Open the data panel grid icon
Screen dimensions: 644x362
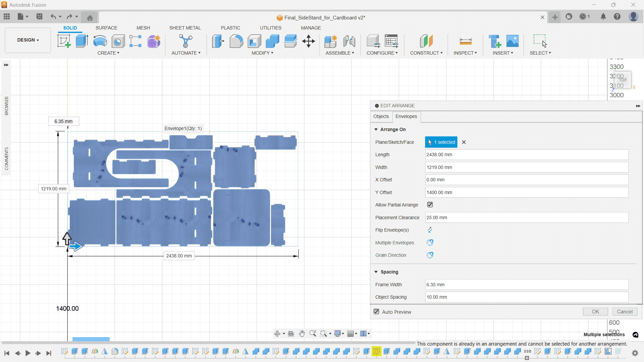(x=7, y=16)
